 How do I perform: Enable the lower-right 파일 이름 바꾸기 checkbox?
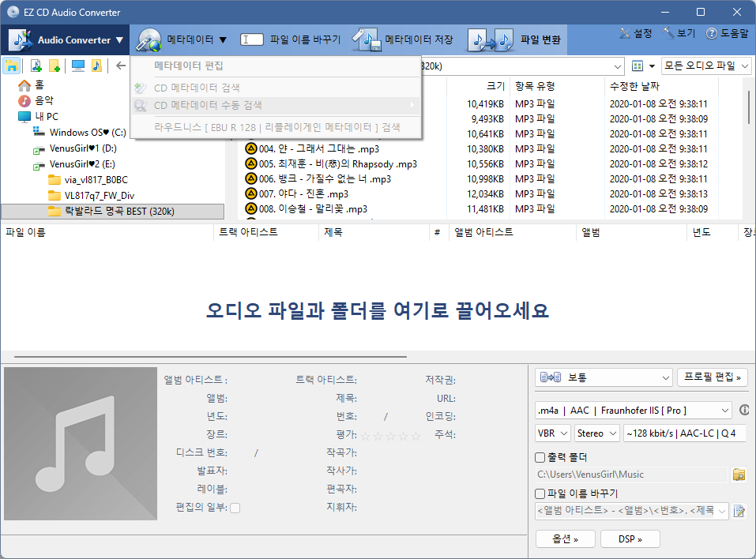point(540,494)
